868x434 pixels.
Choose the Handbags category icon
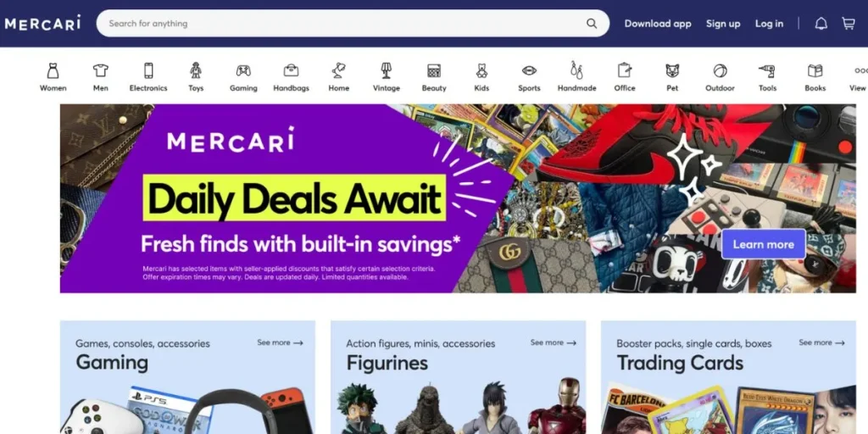pos(292,71)
